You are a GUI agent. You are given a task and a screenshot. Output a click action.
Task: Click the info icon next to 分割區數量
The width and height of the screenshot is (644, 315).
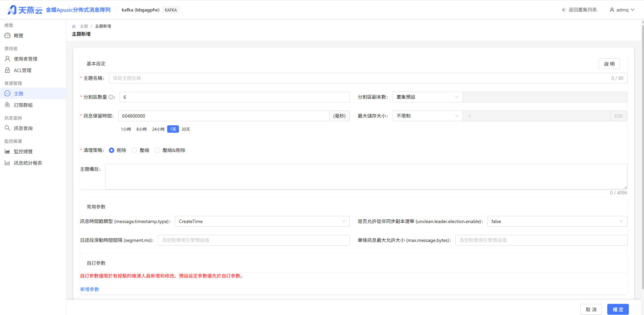click(x=111, y=97)
